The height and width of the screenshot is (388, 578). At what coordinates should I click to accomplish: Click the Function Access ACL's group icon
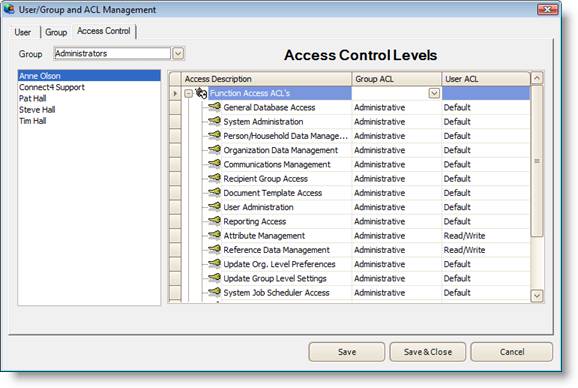[x=201, y=93]
